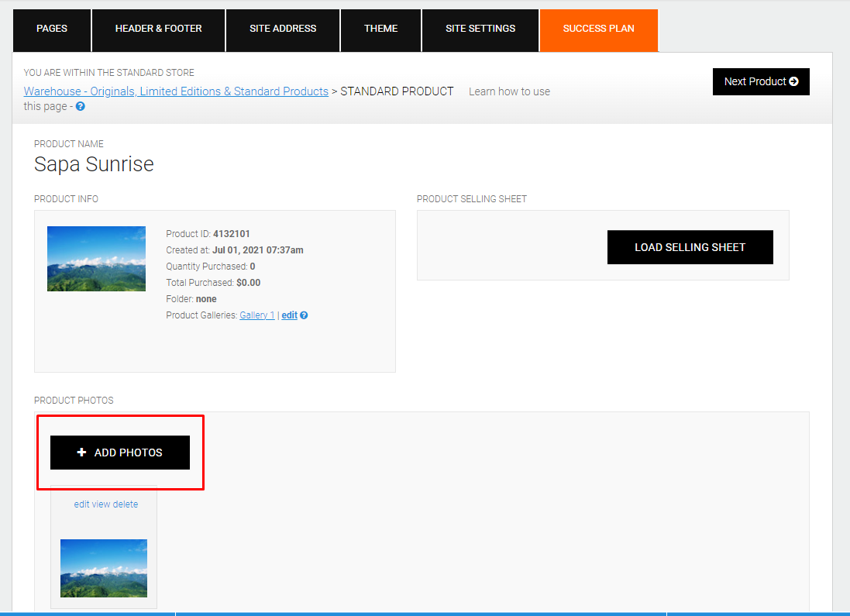Click arrow icon on Next Product button

(793, 81)
